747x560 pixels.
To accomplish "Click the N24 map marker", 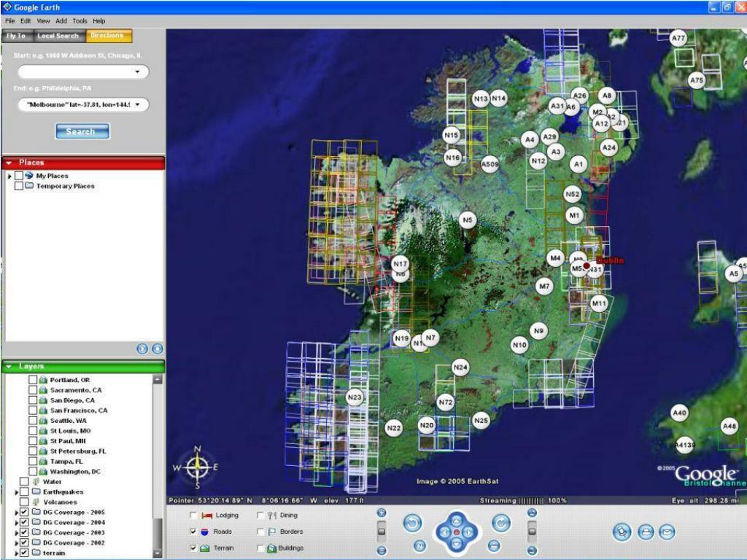I will pyautogui.click(x=460, y=367).
